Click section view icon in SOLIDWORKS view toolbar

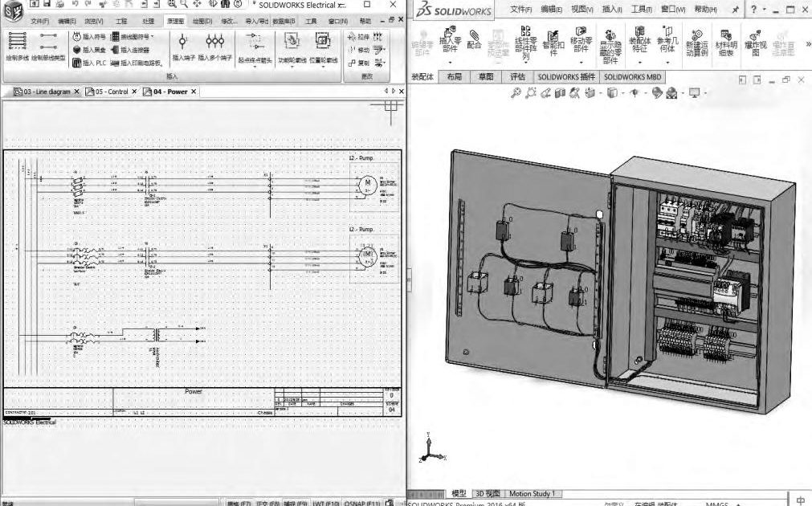pyautogui.click(x=560, y=92)
